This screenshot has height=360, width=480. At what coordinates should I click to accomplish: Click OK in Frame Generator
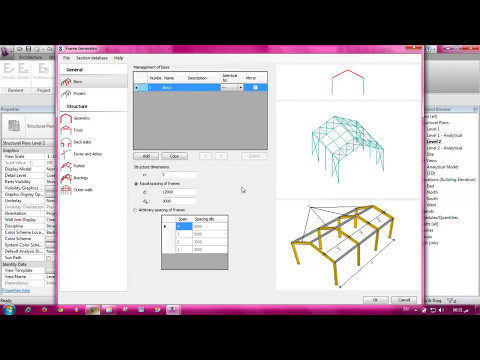(375, 300)
